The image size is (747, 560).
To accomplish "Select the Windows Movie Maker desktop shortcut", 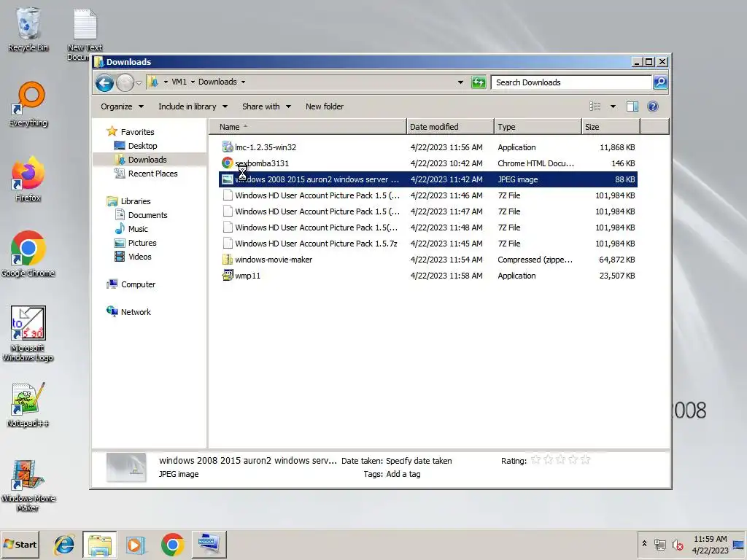I will (x=28, y=484).
